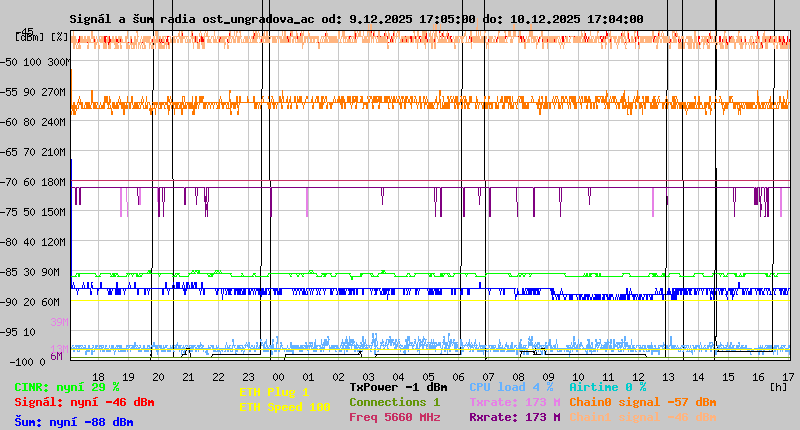Click the '-95 10' y-axis label
Screen dimensions: 800x430
[x=18, y=332]
